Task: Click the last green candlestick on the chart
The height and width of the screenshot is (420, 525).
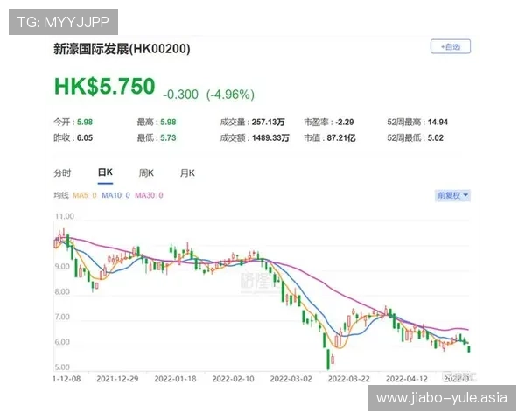Action: pyautogui.click(x=469, y=348)
